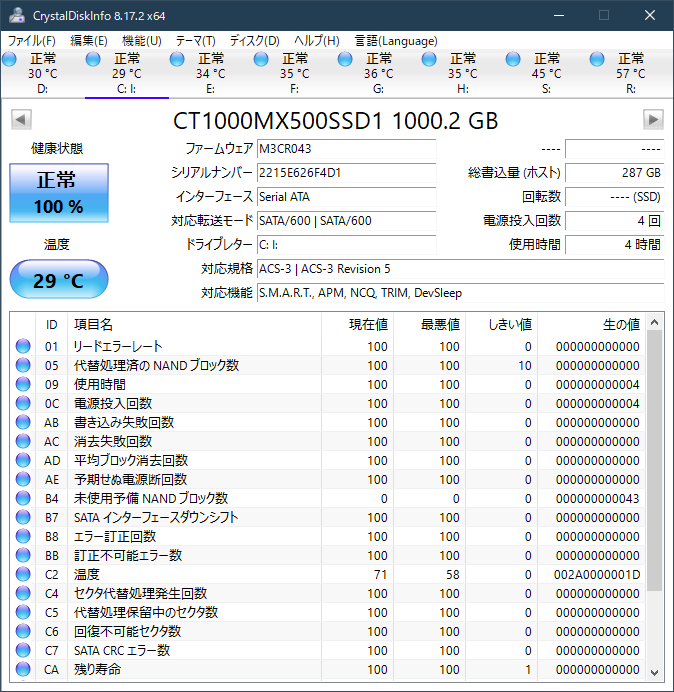Image resolution: width=674 pixels, height=692 pixels.
Task: Click the CrystalDiskInfo app icon in title bar
Action: 17,15
